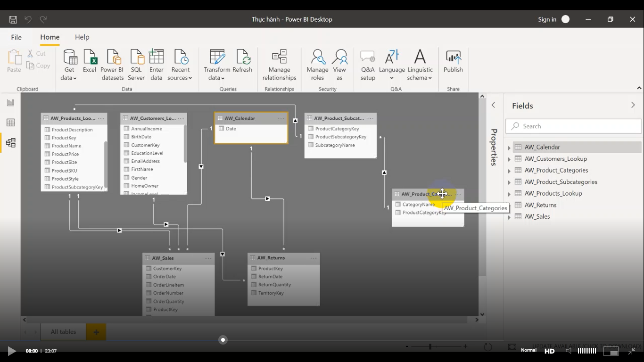Screen dimensions: 644x362
Task: Open Linguistic schema dropdown
Action: (x=420, y=65)
